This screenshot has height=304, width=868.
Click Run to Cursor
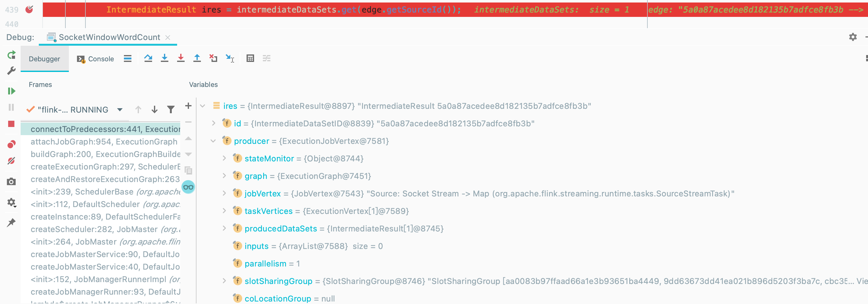tap(230, 58)
